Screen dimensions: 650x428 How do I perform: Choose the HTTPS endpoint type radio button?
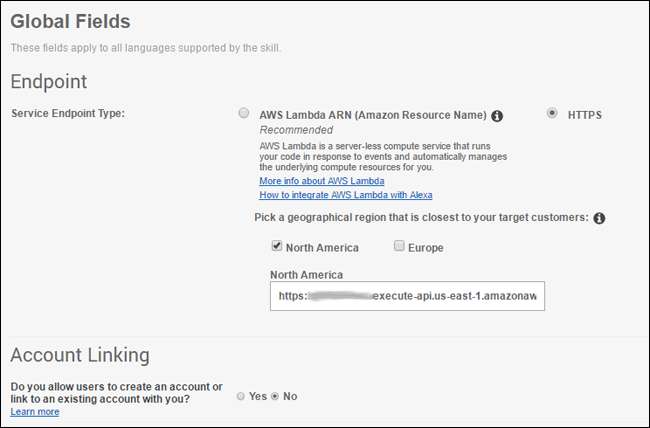coord(552,114)
